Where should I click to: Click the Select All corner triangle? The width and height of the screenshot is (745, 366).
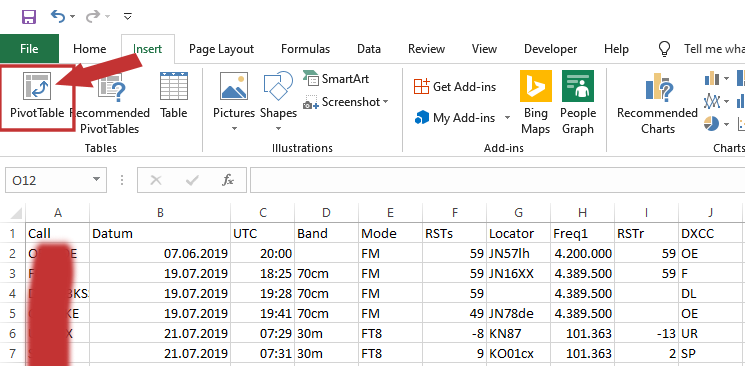15,212
